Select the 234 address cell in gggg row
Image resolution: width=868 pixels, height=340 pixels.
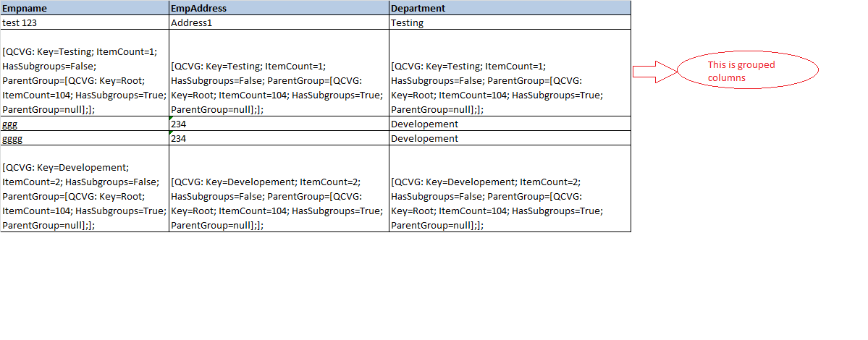point(279,138)
